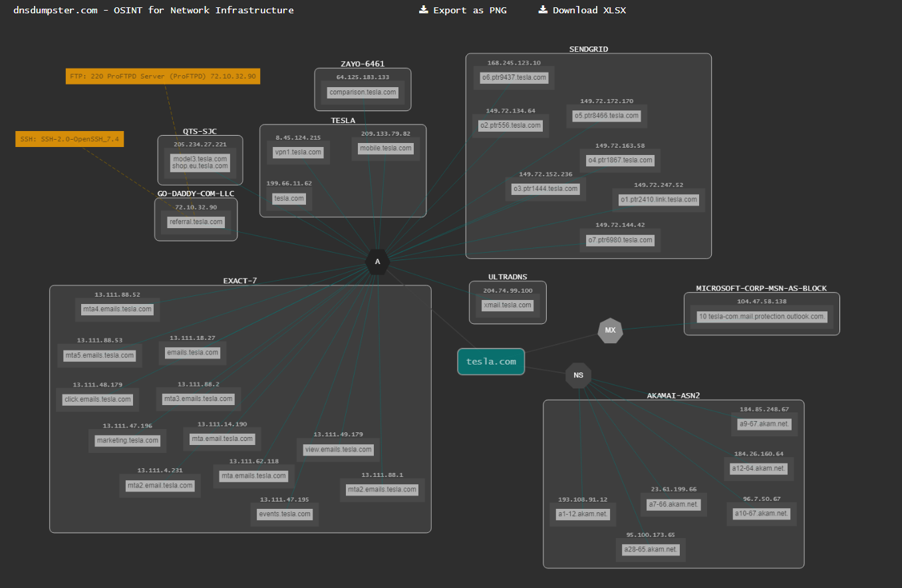This screenshot has width=902, height=588.
Task: Select the marketing.tesla.com host node
Action: point(128,440)
